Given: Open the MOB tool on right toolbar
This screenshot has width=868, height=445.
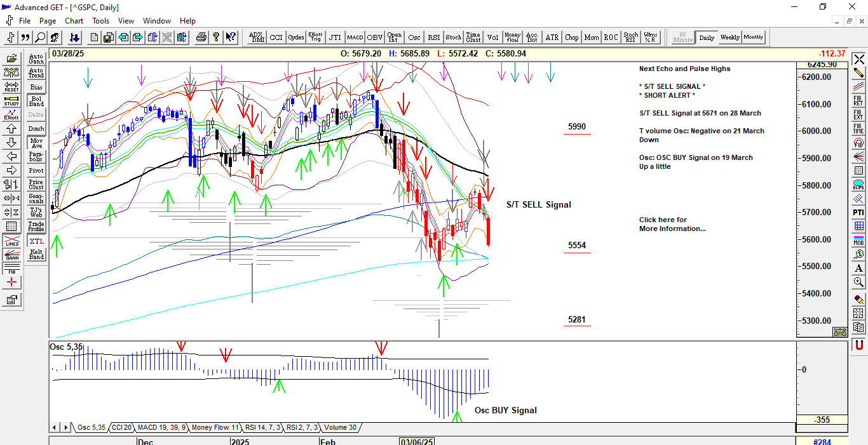Looking at the screenshot, I should (858, 240).
